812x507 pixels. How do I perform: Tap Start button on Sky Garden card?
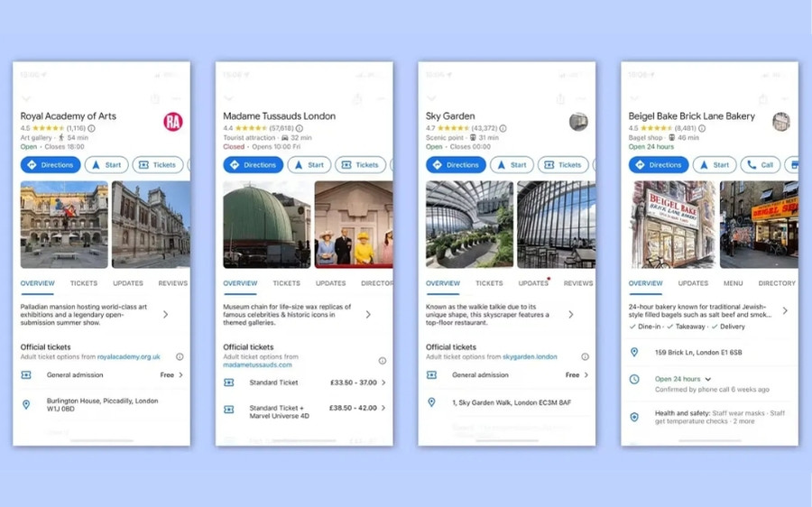click(512, 165)
